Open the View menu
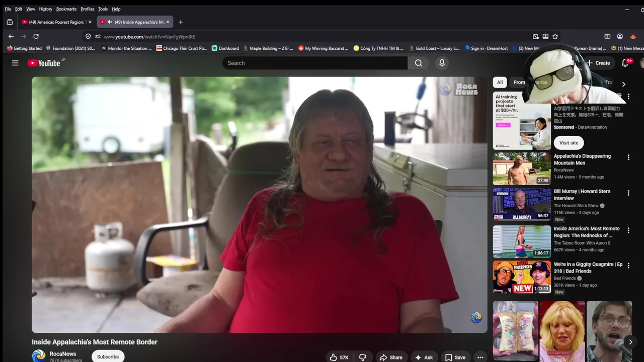This screenshot has height=362, width=644. pos(31,9)
